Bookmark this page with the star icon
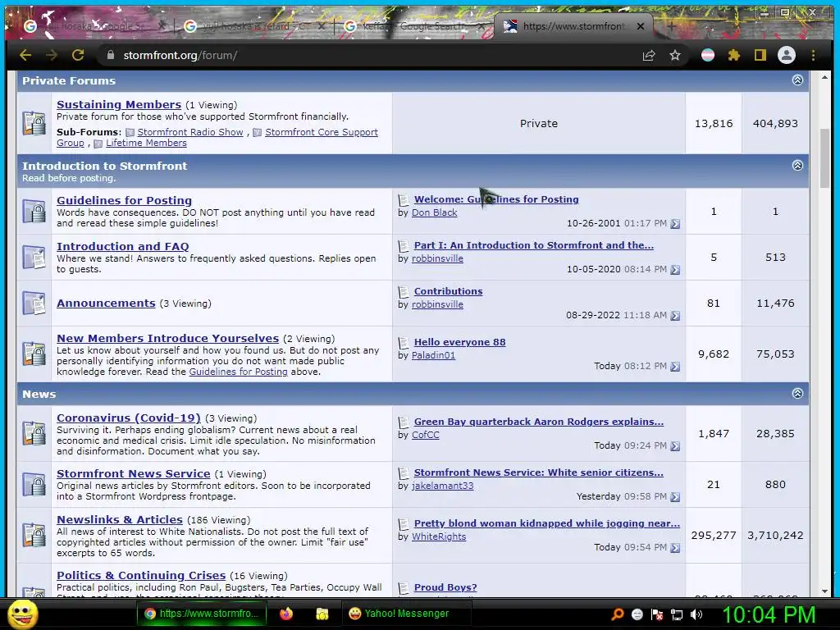 click(675, 55)
